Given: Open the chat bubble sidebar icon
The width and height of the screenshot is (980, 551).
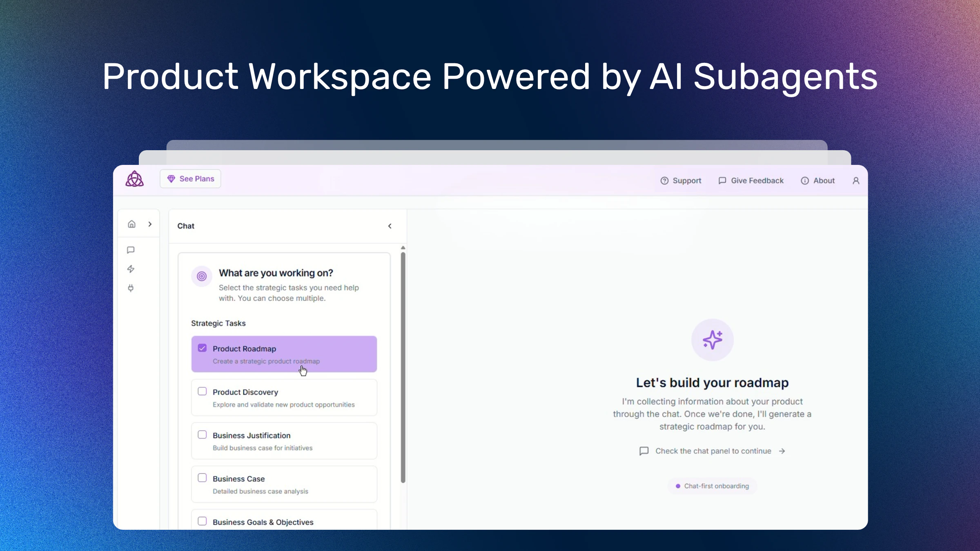Looking at the screenshot, I should pos(131,250).
